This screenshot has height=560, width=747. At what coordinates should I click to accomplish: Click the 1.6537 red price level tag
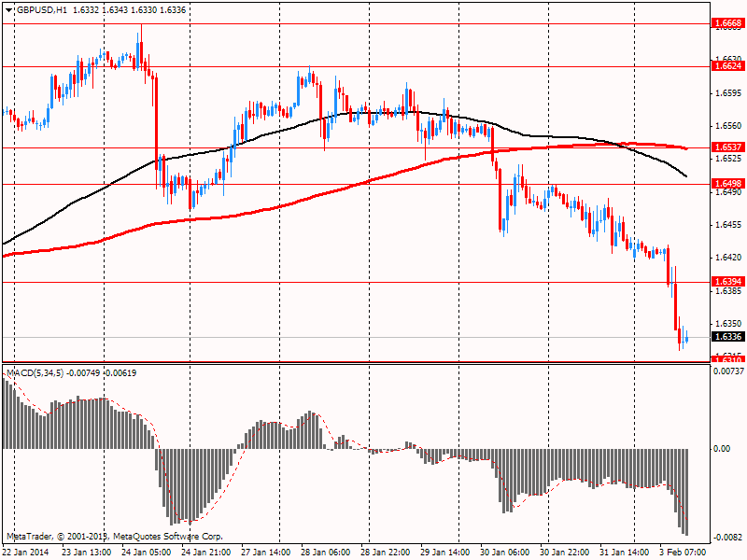[727, 147]
